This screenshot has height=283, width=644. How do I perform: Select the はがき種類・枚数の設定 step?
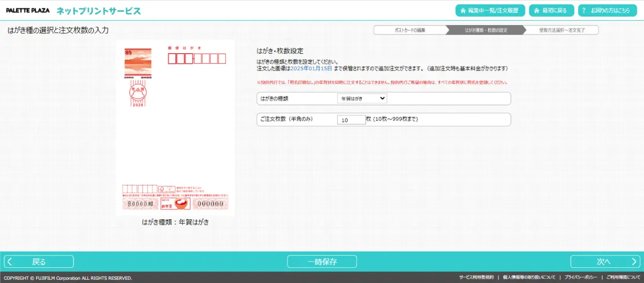486,30
